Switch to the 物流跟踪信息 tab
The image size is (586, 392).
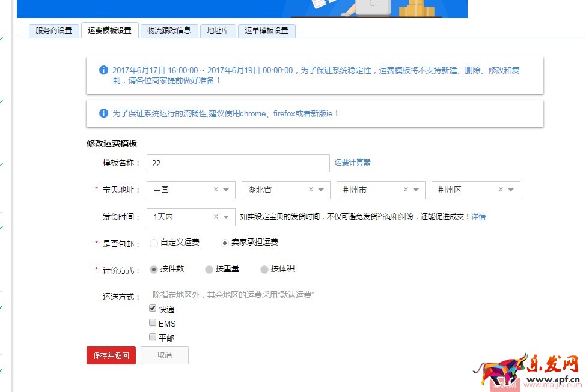pos(170,30)
